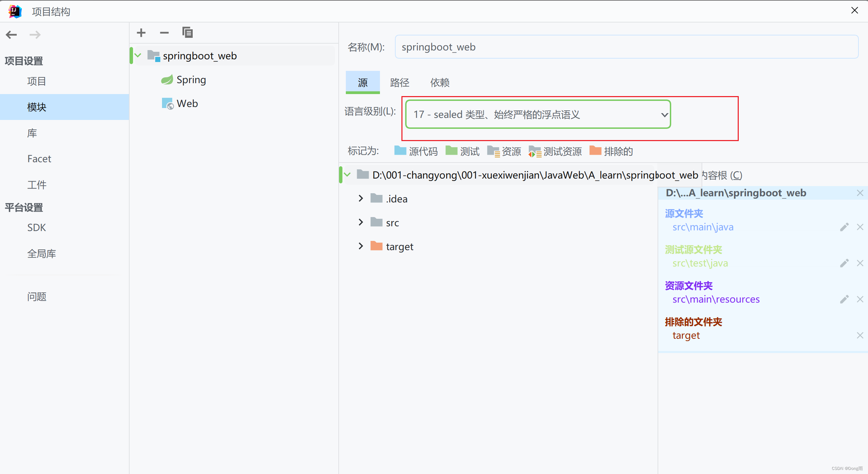Add a new module with plus icon
This screenshot has width=868, height=474.
141,33
